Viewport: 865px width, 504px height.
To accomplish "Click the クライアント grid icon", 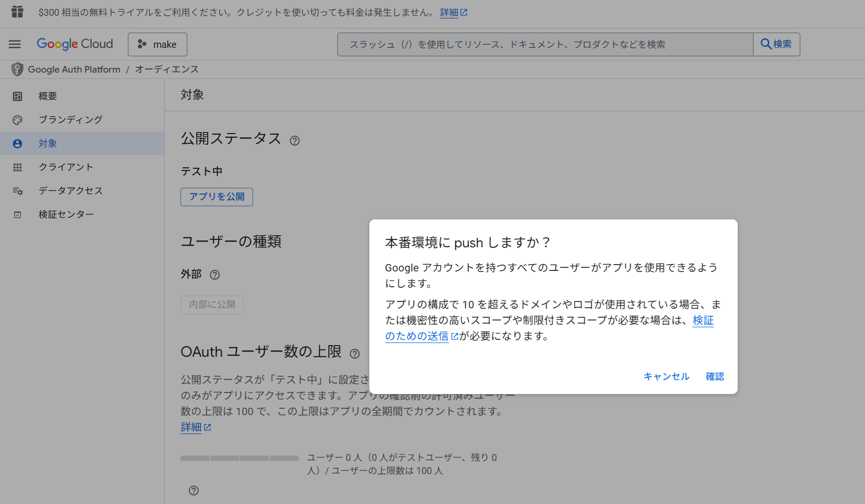I will [x=17, y=167].
